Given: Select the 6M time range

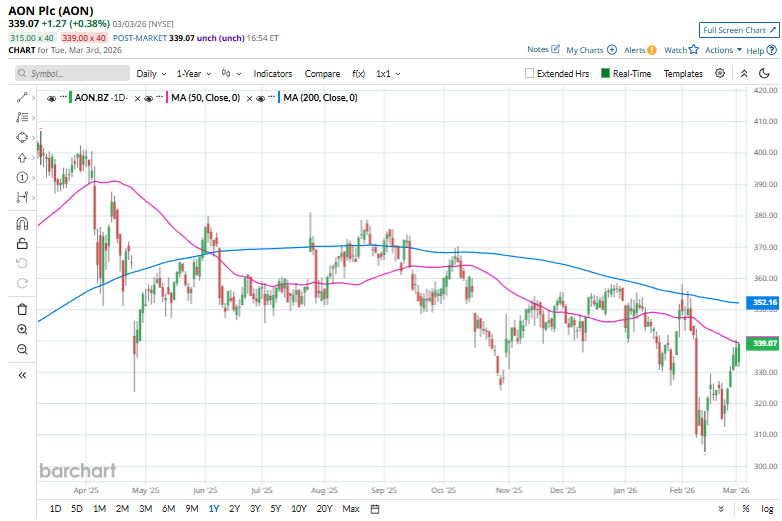Looking at the screenshot, I should (x=169, y=509).
